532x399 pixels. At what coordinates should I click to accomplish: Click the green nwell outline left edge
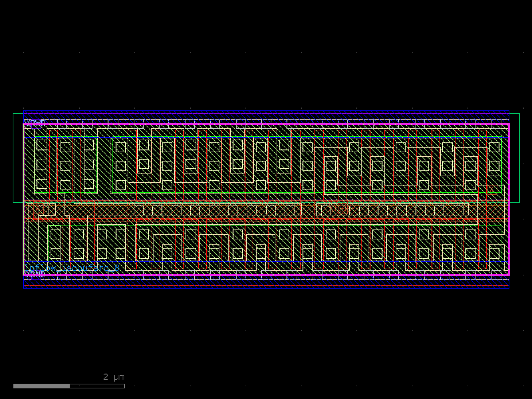(13, 158)
